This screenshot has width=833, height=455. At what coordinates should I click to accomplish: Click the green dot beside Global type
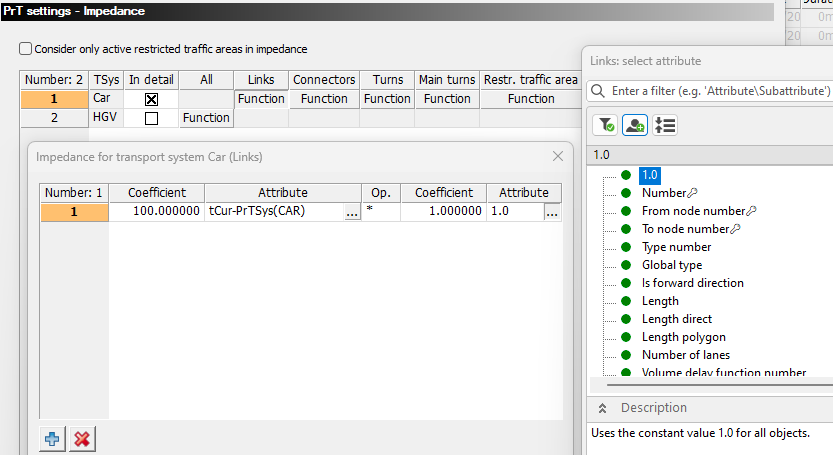coord(626,265)
